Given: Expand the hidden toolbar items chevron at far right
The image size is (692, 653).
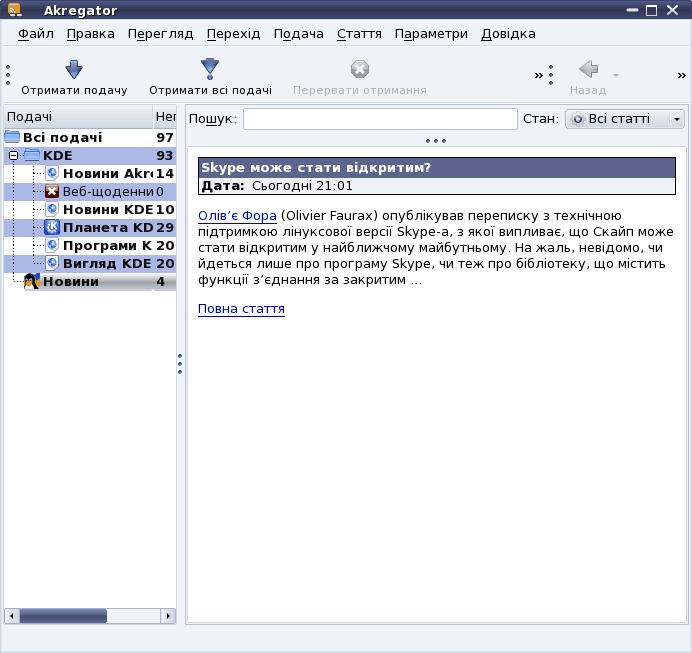Looking at the screenshot, I should pos(681,75).
